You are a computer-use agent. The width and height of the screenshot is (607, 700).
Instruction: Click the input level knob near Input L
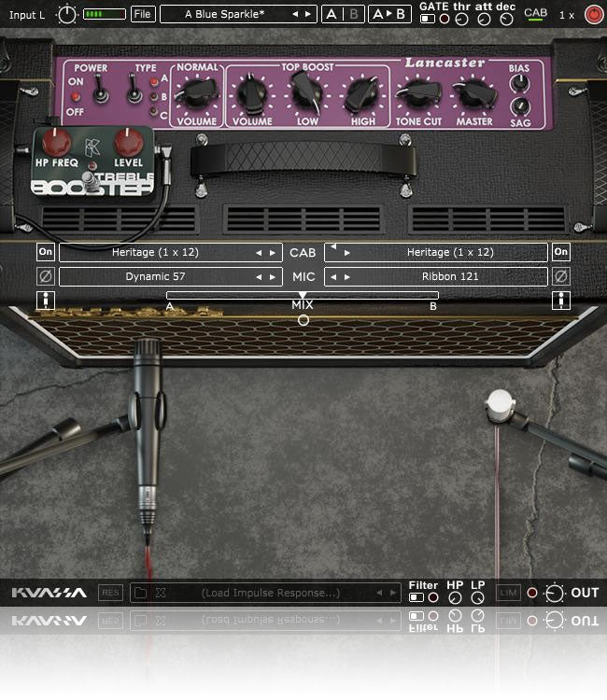pyautogui.click(x=67, y=15)
